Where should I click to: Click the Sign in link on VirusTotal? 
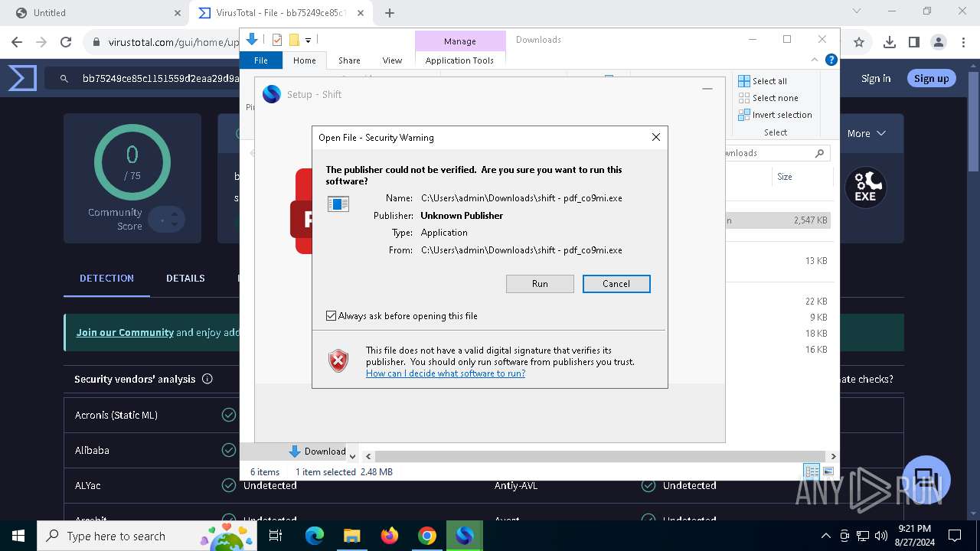tap(876, 78)
